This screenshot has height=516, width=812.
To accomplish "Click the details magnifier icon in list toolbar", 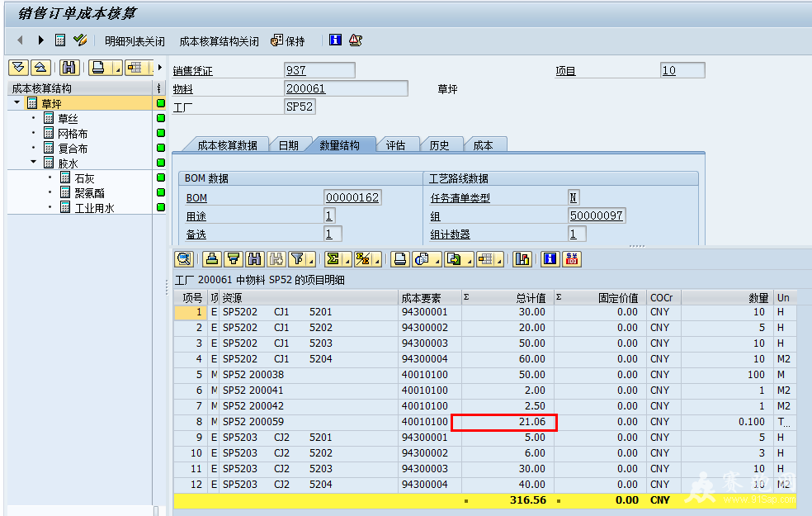I will 184,258.
